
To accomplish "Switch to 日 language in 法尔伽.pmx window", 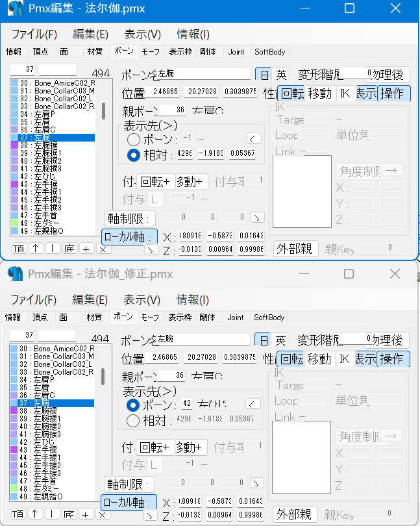I will tap(264, 75).
